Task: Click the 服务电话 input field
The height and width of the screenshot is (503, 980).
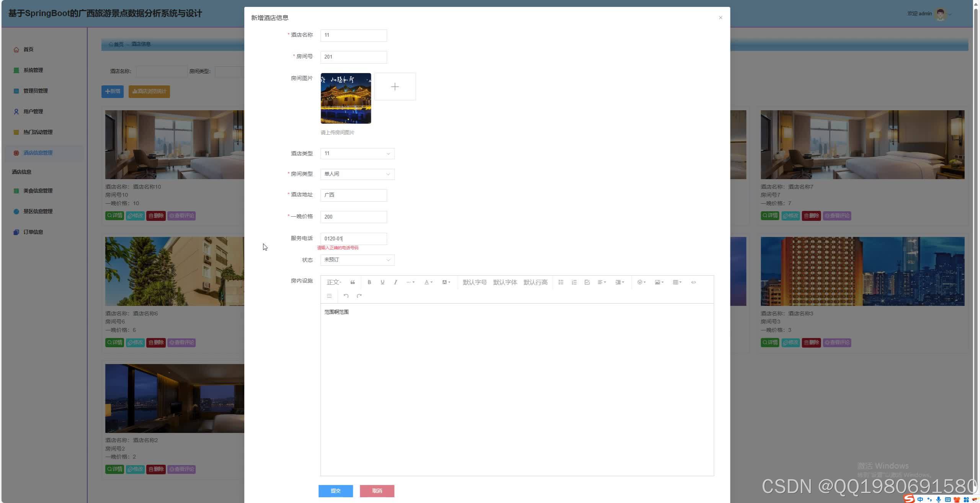Action: [353, 238]
